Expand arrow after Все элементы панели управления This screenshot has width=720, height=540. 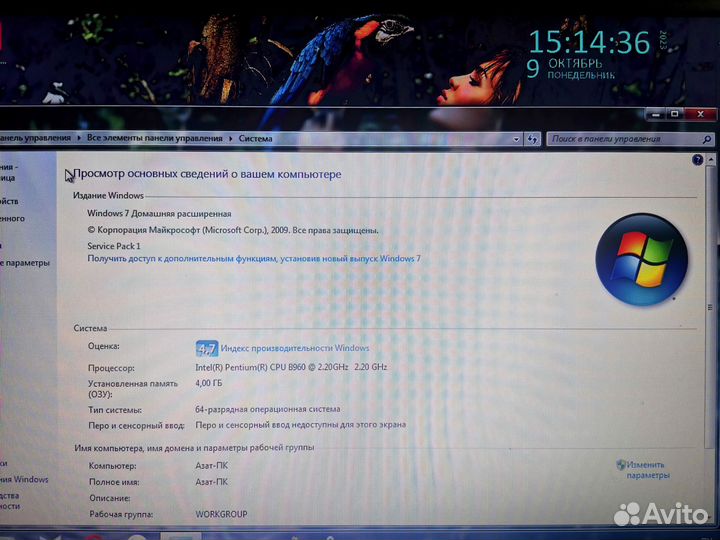231,138
